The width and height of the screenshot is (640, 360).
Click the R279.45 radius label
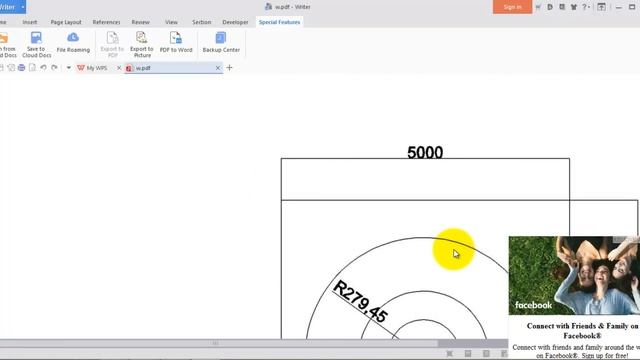click(360, 301)
